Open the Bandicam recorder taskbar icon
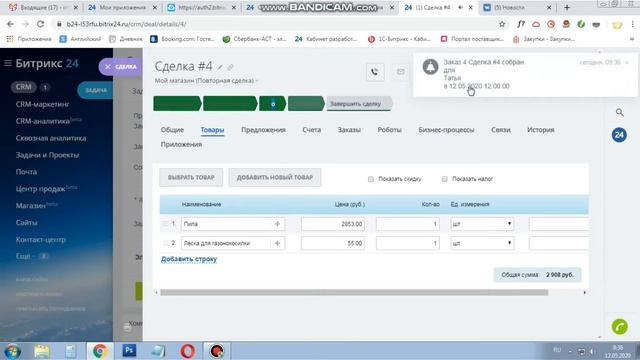 point(217,351)
